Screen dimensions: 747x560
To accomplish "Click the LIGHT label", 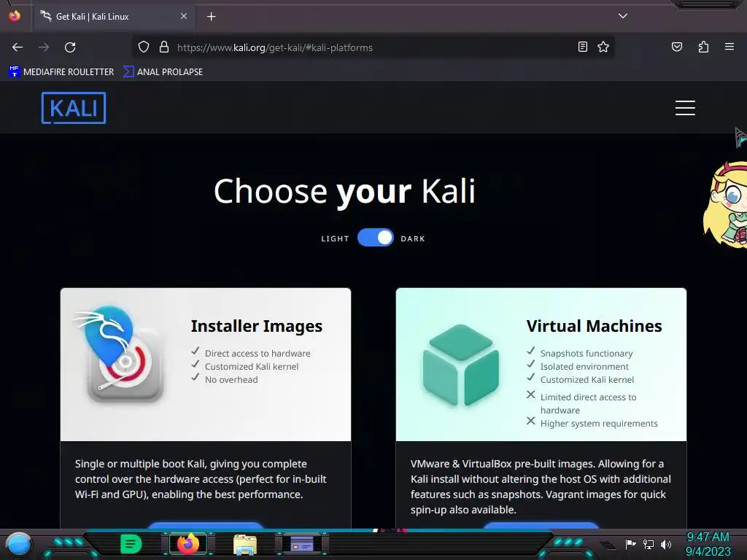I will point(335,238).
